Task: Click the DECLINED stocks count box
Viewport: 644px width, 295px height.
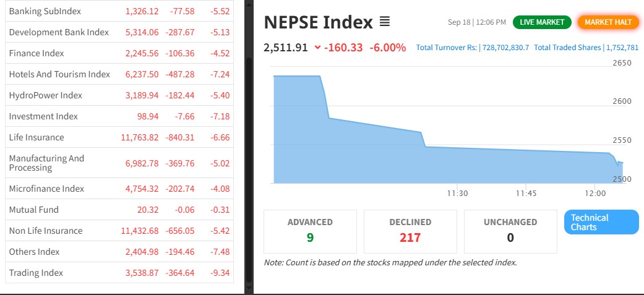Action: point(410,231)
